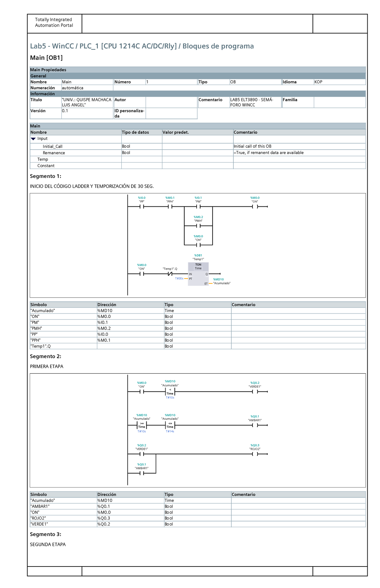Click the Main [OB1] heading
Screen dimensions: 380x588
pyautogui.click(x=46, y=58)
